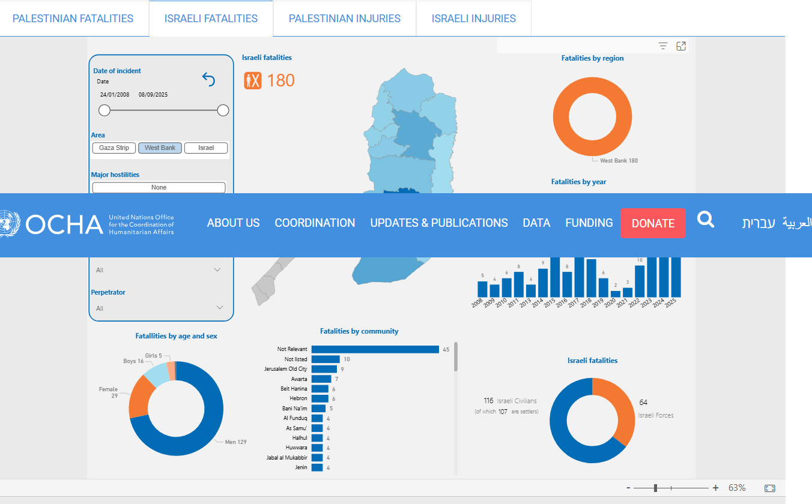Viewport: 812px width, 504px height.
Task: Reset the date filter with the undo arrow
Action: 208,79
